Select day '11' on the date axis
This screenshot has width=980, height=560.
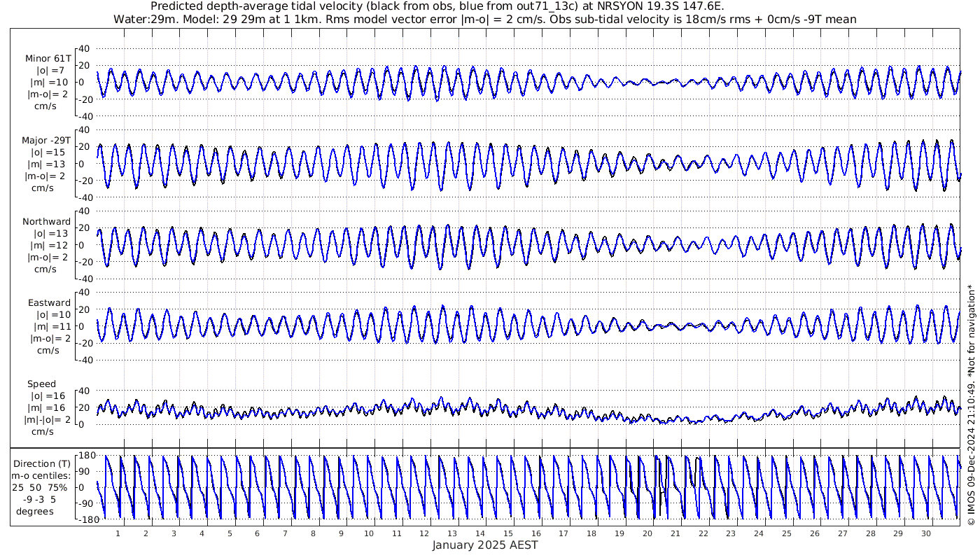397,533
